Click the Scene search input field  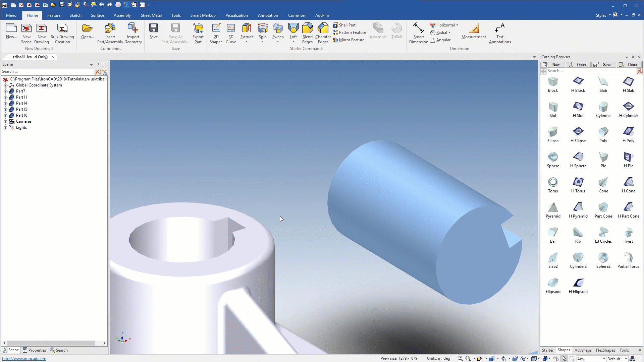(47, 71)
